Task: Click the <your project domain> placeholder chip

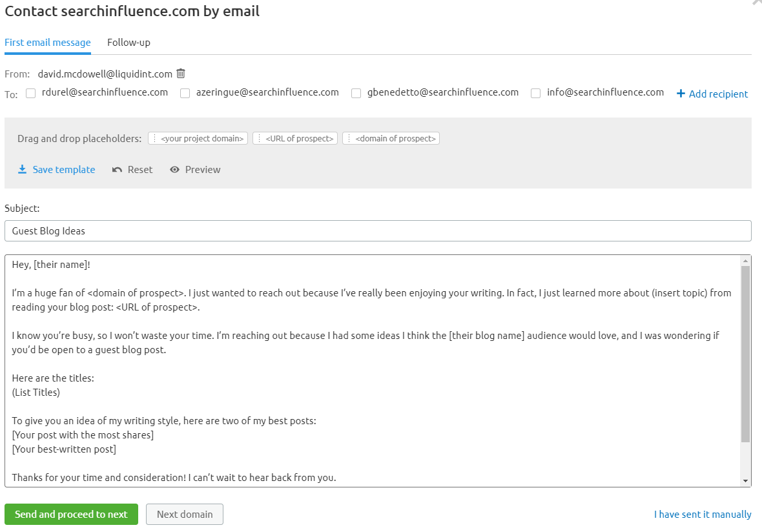Action: (x=198, y=138)
